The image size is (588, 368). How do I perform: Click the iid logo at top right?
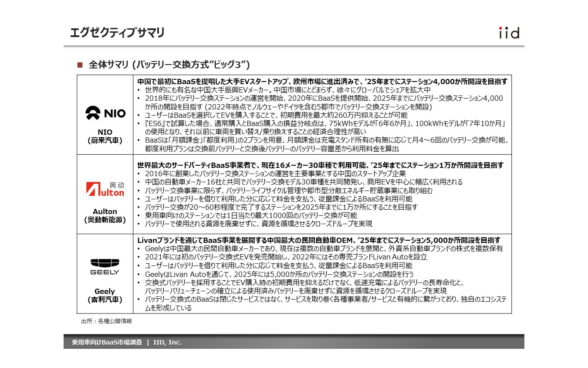pos(509,33)
